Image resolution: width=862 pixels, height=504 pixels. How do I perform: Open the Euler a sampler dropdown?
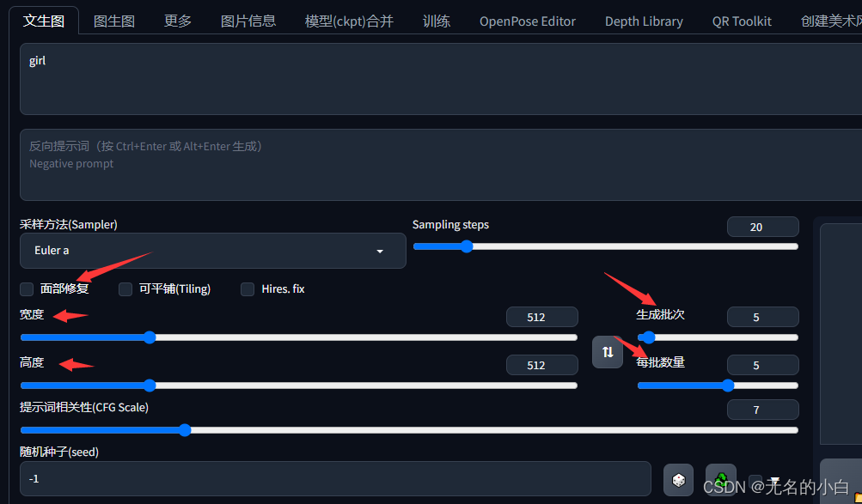[x=213, y=251]
